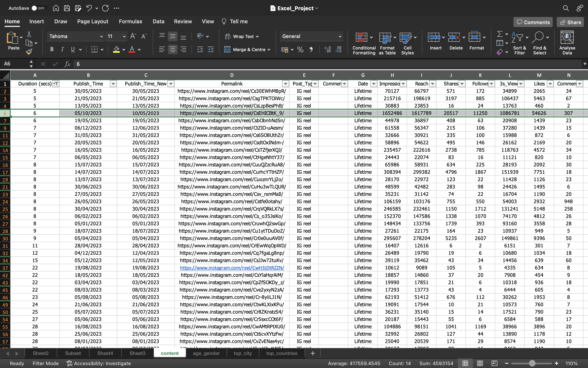Toggle Bold formatting
The image size is (588, 368).
click(x=52, y=49)
